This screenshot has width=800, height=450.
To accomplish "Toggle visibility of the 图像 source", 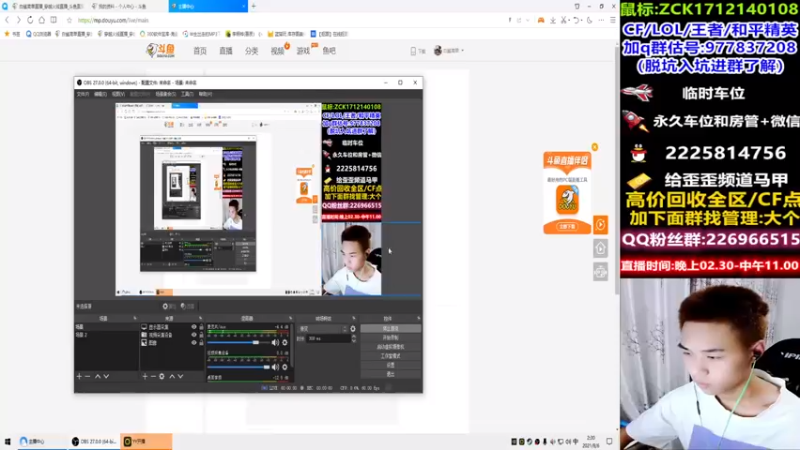I will click(194, 343).
